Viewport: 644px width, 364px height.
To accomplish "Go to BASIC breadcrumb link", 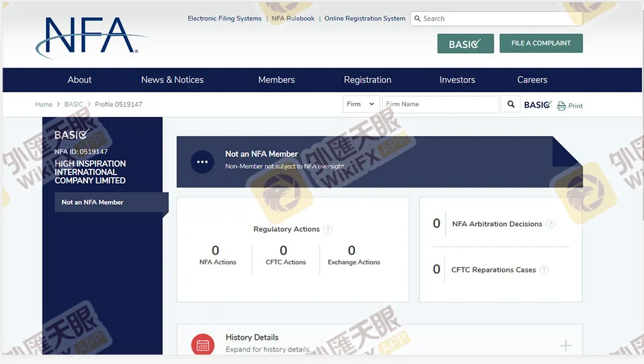I will pyautogui.click(x=74, y=104).
